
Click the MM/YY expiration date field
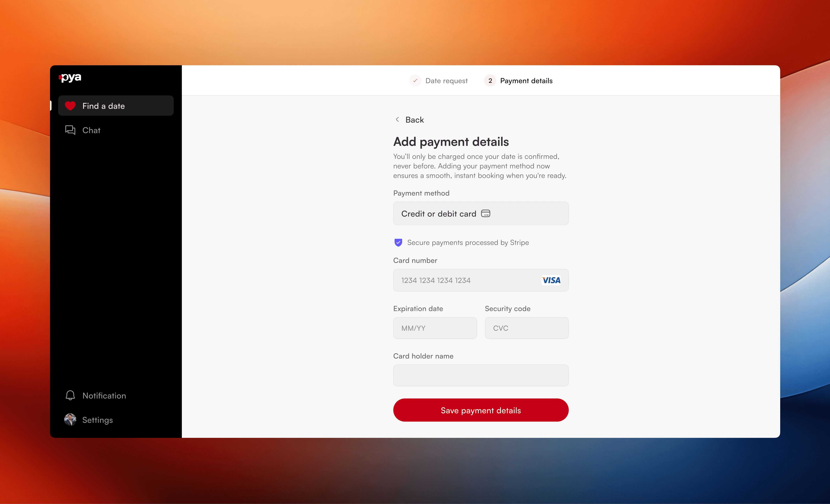click(435, 328)
